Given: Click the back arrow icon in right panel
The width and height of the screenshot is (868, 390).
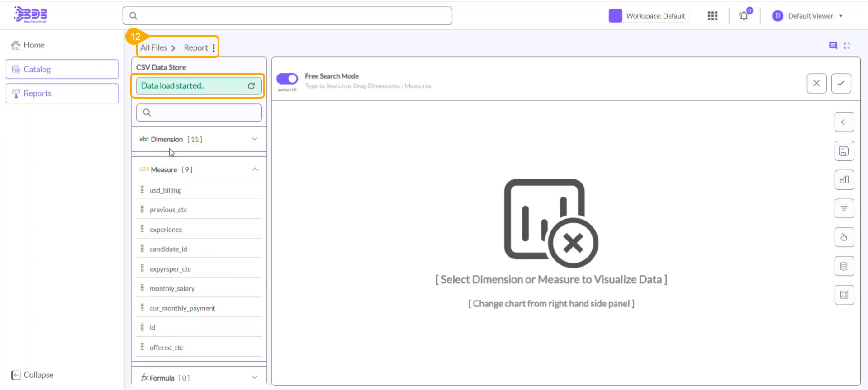Looking at the screenshot, I should pos(844,122).
